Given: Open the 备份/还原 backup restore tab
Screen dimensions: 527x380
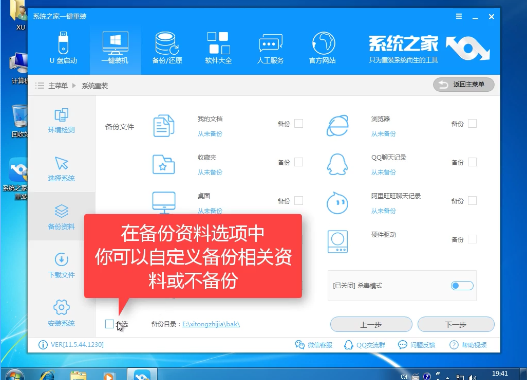Looking at the screenshot, I should (x=167, y=48).
